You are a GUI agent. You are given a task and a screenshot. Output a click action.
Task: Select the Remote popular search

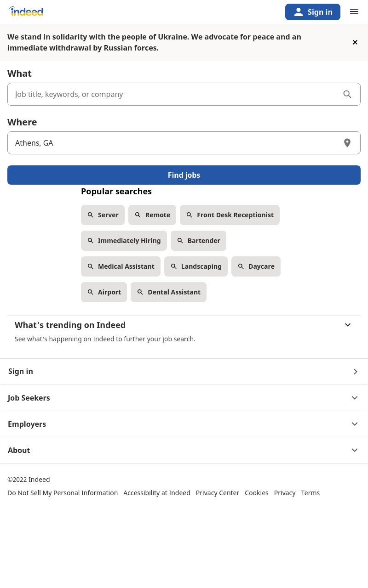tap(152, 215)
